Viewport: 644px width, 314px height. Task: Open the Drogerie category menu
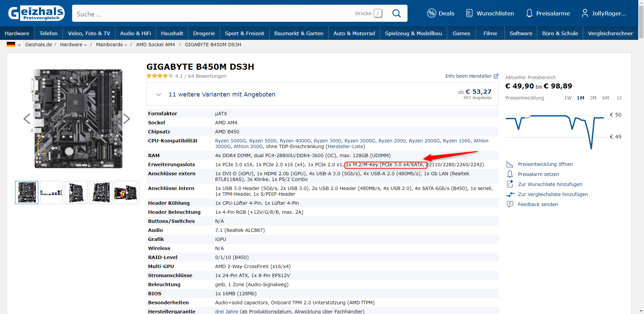click(x=204, y=33)
